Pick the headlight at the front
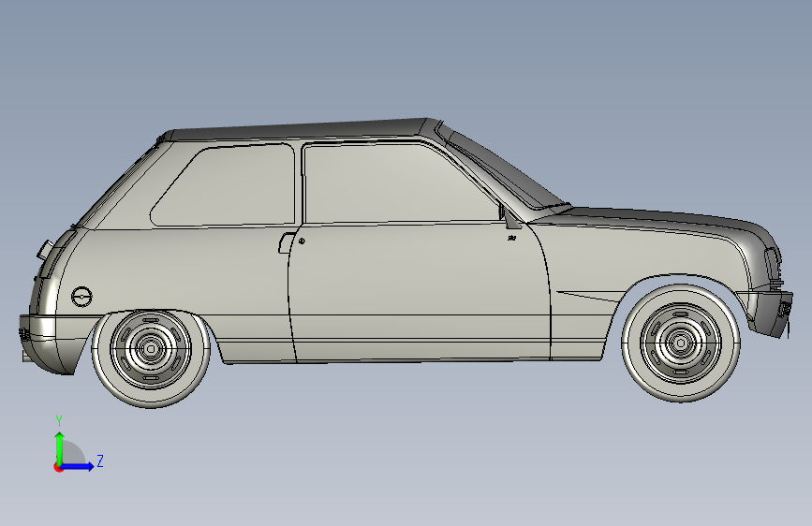This screenshot has width=812, height=526. 773,263
